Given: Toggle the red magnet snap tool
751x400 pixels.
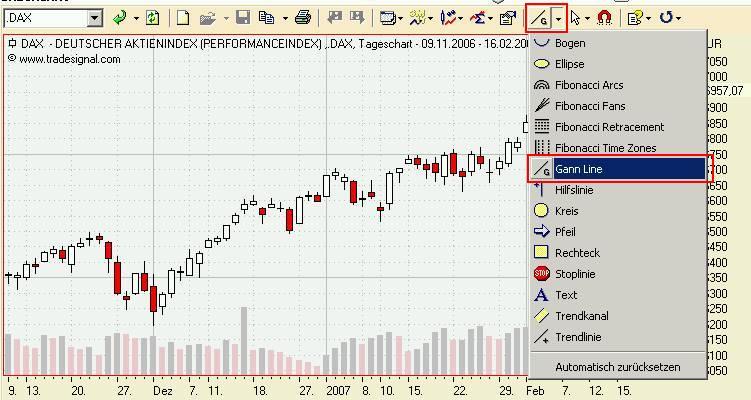Looking at the screenshot, I should 604,18.
